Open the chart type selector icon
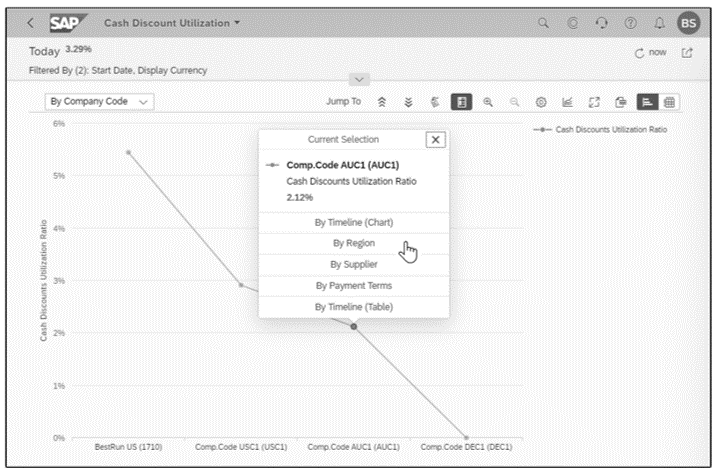Screen dimensions: 716x473 click(567, 102)
